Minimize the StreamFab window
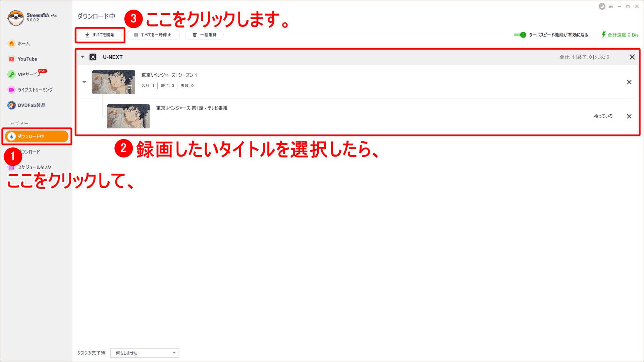The width and height of the screenshot is (644, 362). click(620, 6)
